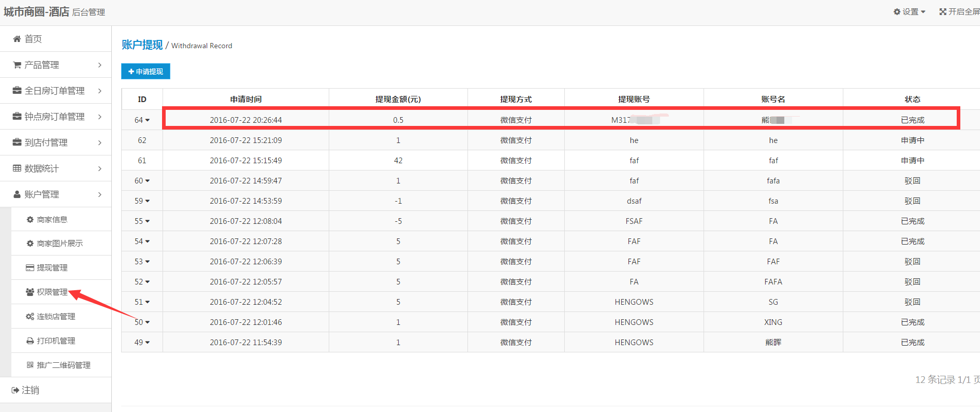
Task: Click the table icon beside 数据统计
Action: pyautogui.click(x=17, y=168)
